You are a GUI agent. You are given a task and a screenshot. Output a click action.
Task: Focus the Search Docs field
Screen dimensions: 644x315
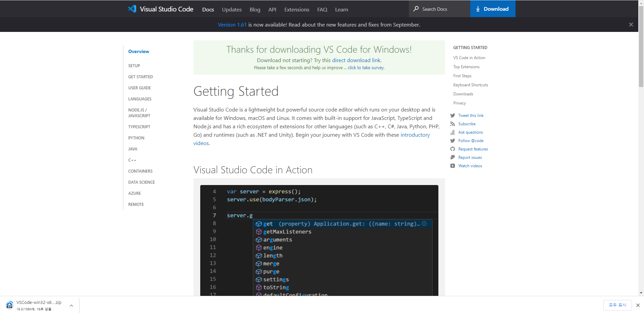[x=439, y=9]
